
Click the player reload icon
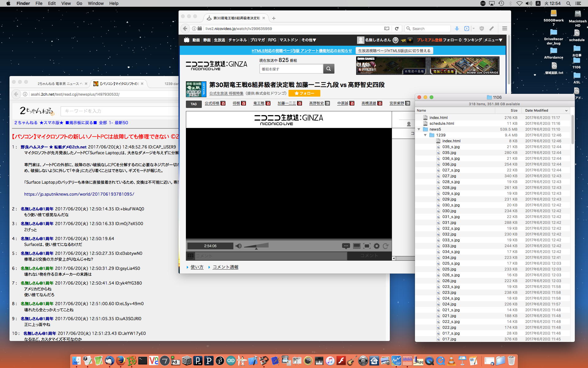tap(386, 246)
